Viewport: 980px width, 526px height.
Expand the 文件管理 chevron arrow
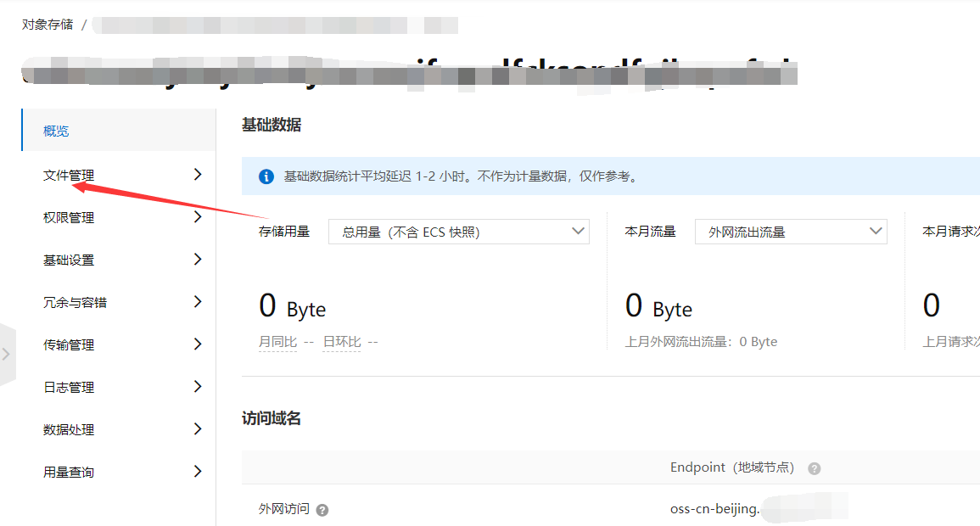(x=197, y=174)
